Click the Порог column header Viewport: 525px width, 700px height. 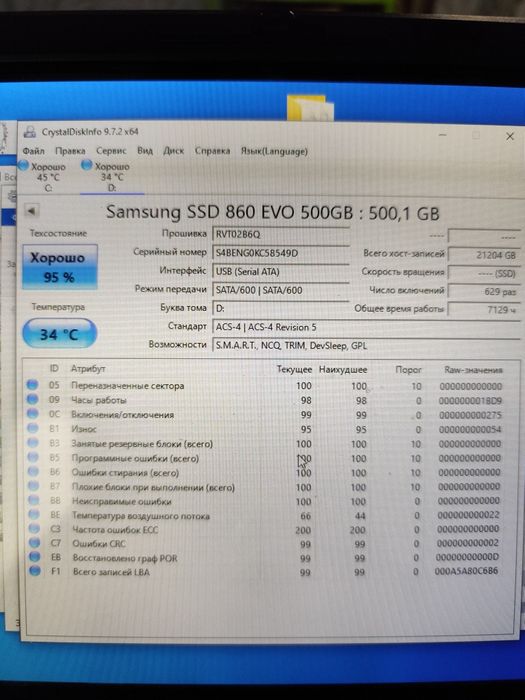coord(408,370)
